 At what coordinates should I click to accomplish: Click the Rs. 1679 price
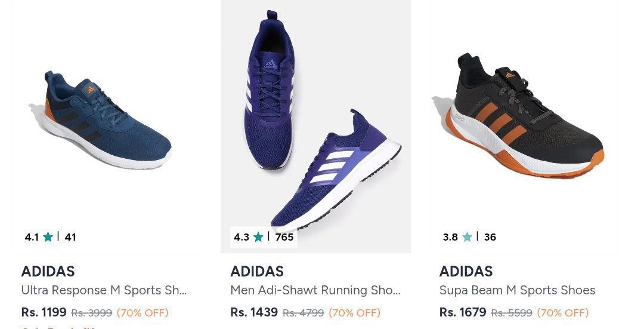(x=463, y=312)
